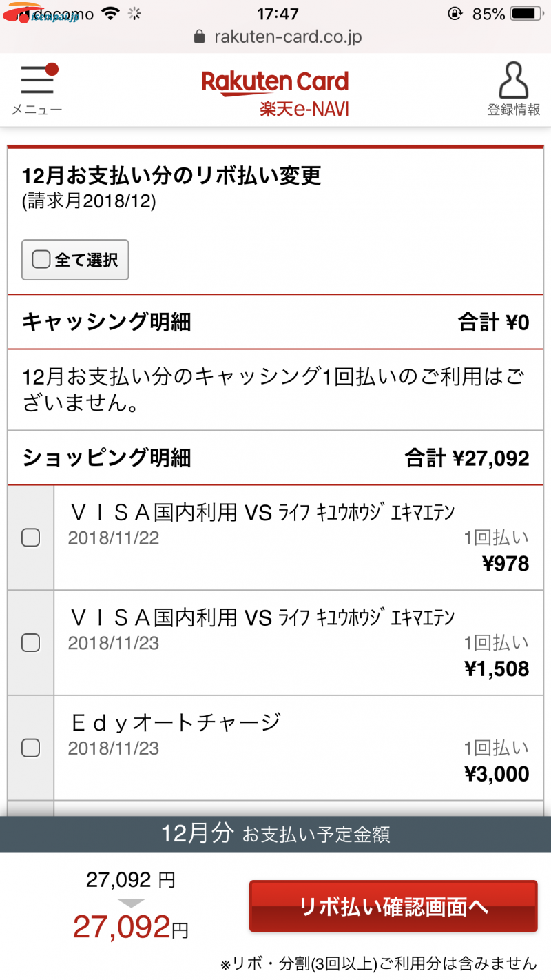
Task: Tap the キャッシング明細 section header
Action: click(107, 322)
